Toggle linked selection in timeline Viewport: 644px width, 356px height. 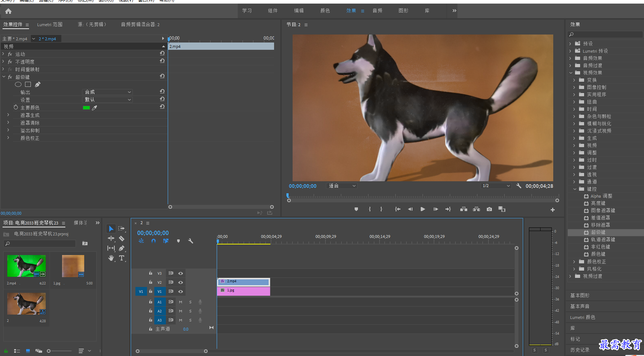tap(166, 241)
